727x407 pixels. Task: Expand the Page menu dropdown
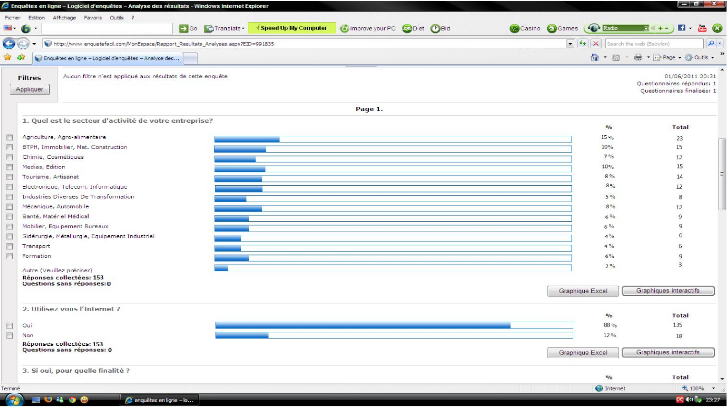668,57
